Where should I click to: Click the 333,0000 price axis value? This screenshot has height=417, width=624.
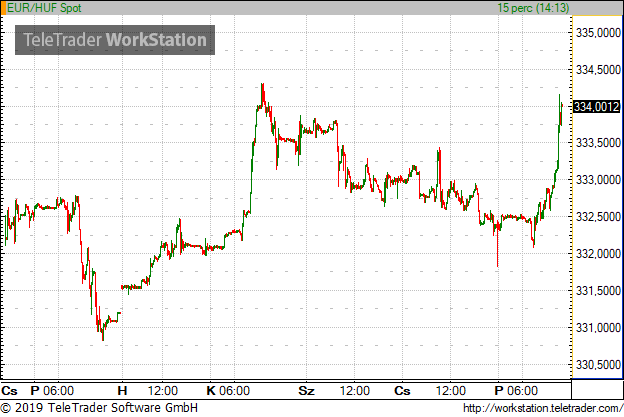pyautogui.click(x=599, y=180)
